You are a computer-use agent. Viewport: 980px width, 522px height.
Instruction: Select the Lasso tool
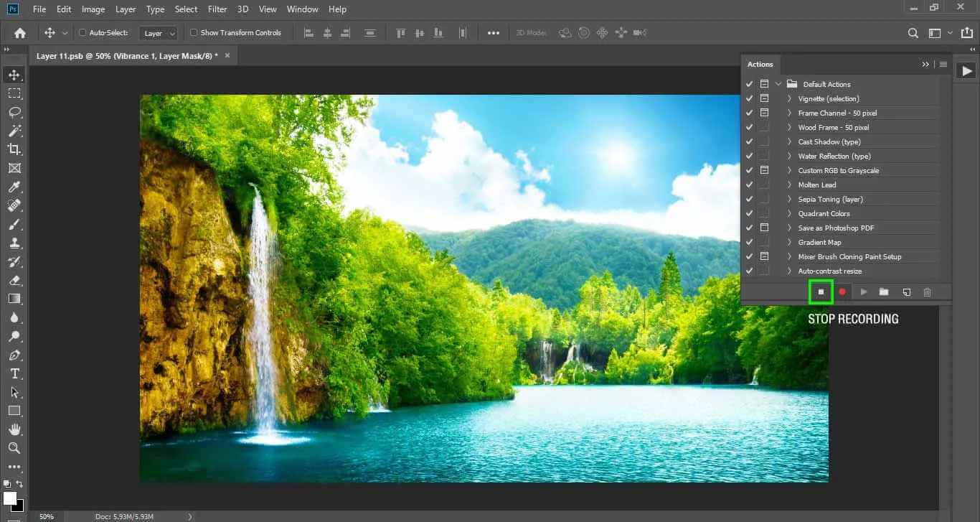click(x=14, y=113)
